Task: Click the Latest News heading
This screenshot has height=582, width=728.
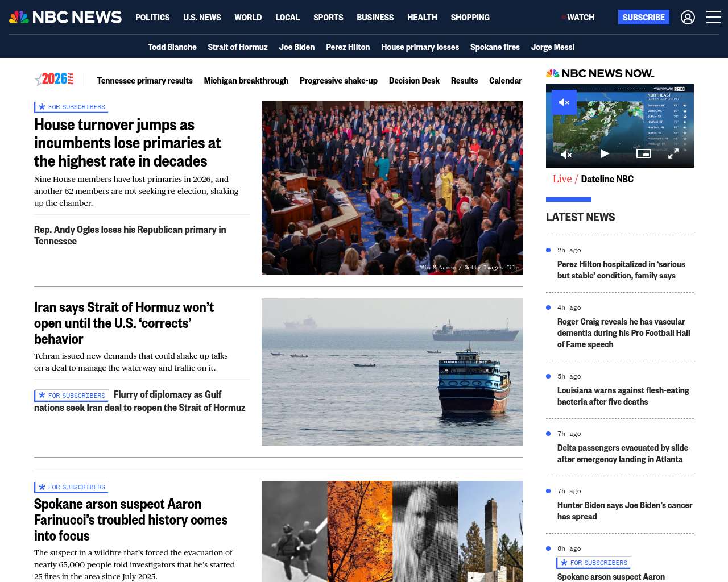Action: (580, 217)
